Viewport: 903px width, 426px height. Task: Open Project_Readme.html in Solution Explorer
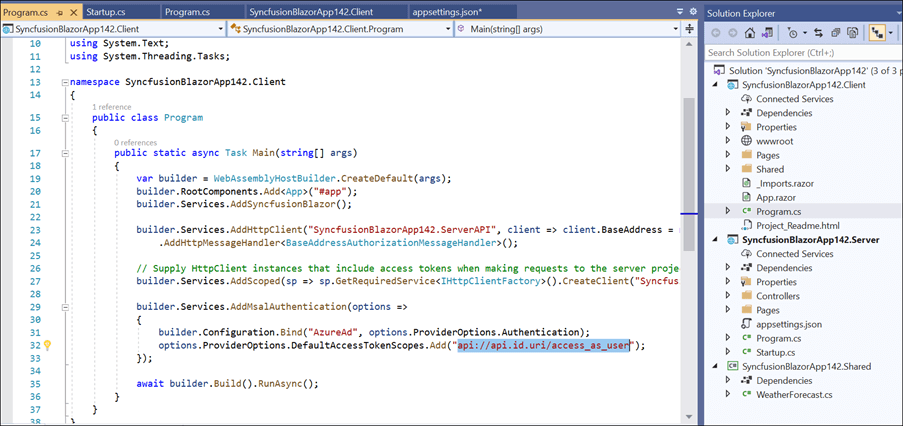click(798, 225)
